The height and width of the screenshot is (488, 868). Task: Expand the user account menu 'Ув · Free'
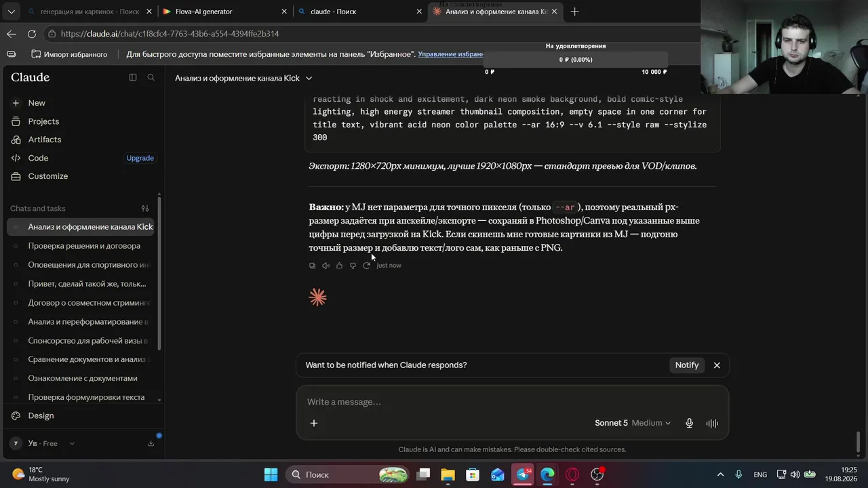click(x=42, y=443)
